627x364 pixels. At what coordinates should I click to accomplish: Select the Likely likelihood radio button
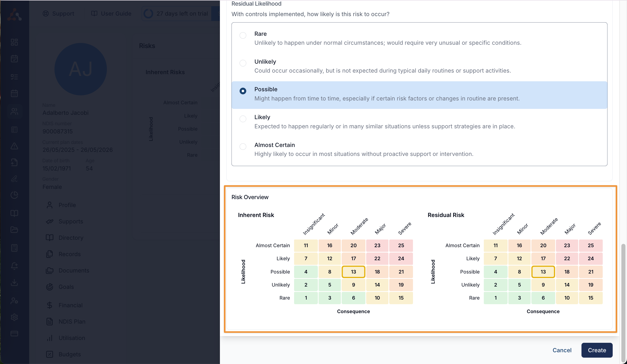pyautogui.click(x=243, y=119)
